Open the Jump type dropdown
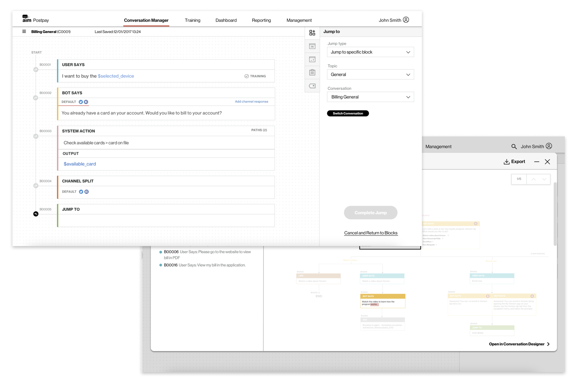The width and height of the screenshot is (588, 381). (370, 52)
